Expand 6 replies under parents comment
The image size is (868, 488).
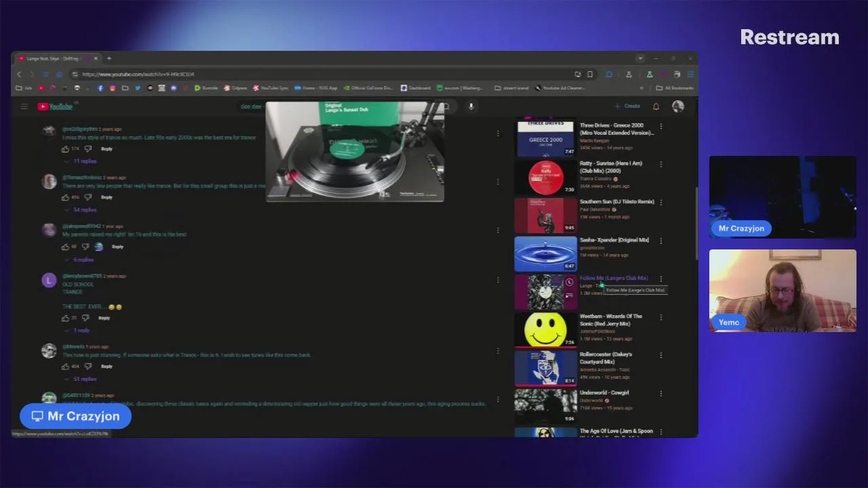(x=80, y=260)
